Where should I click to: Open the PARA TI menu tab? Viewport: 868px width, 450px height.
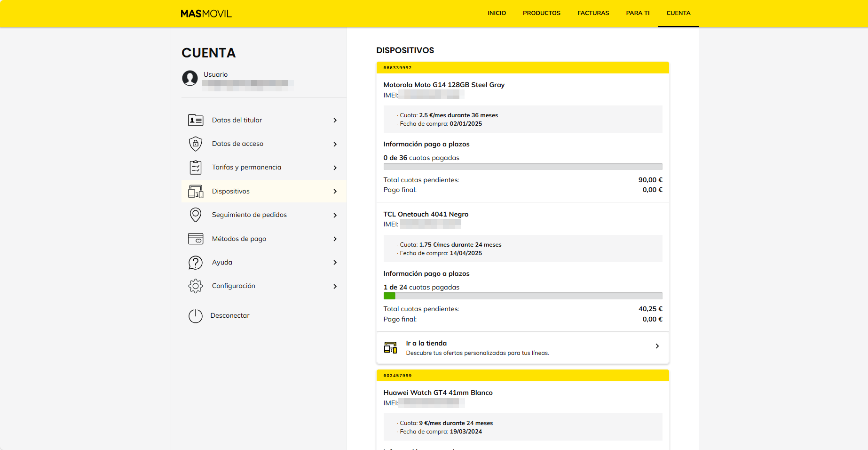tap(638, 13)
